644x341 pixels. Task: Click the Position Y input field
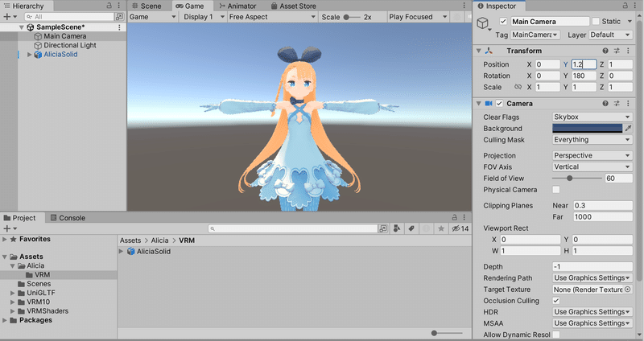coord(584,64)
